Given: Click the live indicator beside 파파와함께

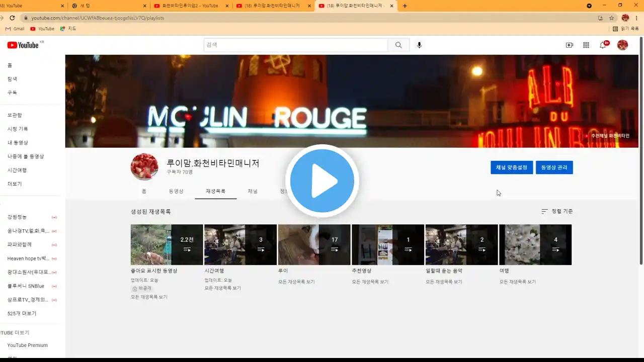Looking at the screenshot, I should pyautogui.click(x=54, y=245).
